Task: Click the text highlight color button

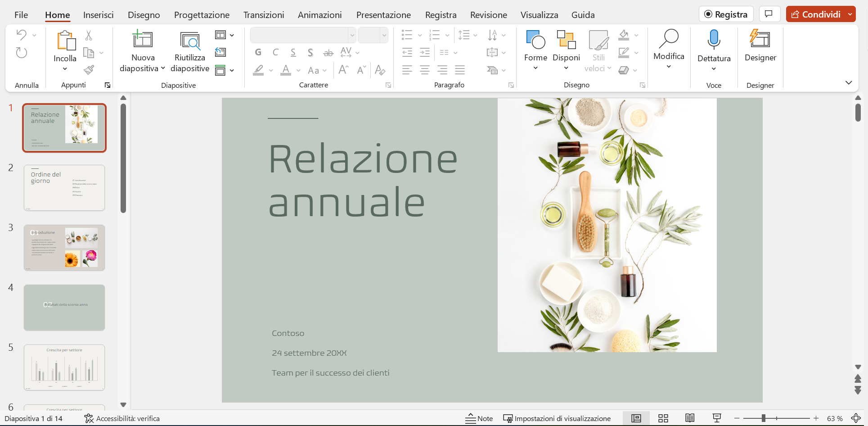Action: [x=258, y=70]
